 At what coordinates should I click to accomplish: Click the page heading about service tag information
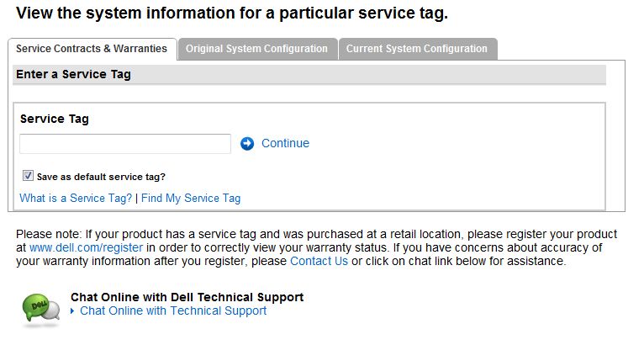click(x=232, y=13)
